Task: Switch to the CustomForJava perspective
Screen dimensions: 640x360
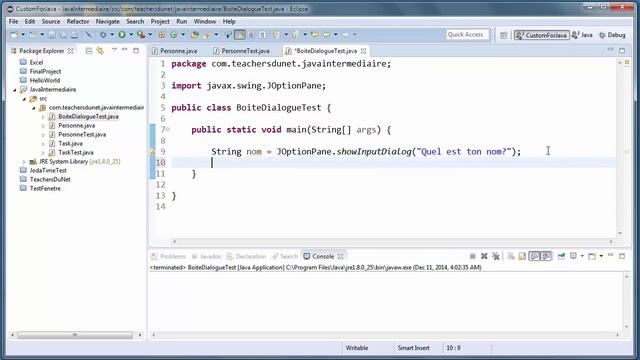Action: tap(541, 35)
